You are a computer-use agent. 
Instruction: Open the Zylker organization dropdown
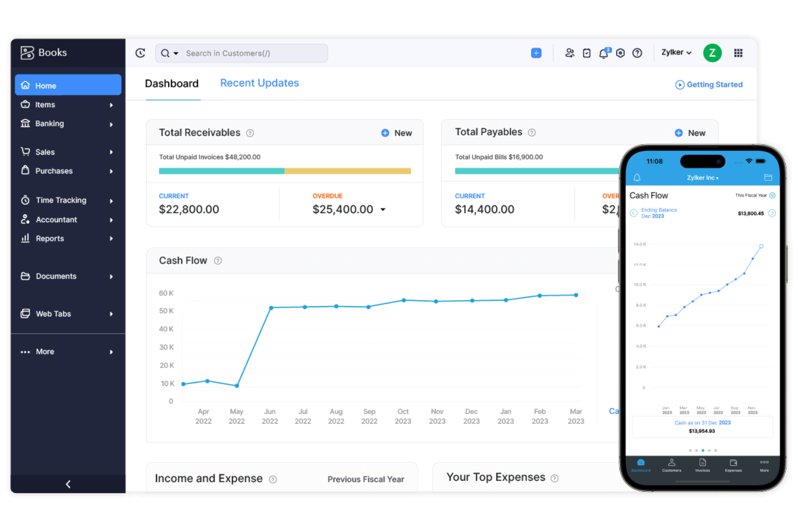[676, 52]
